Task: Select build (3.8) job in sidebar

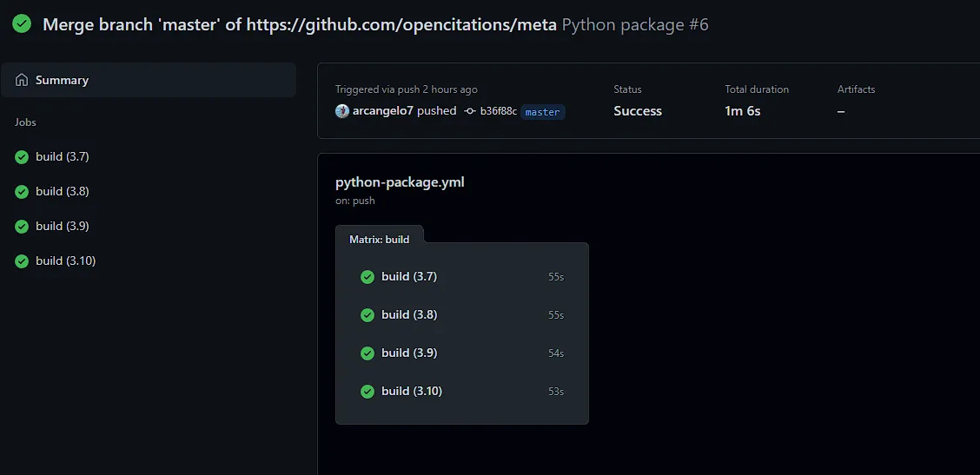Action: pyautogui.click(x=63, y=192)
